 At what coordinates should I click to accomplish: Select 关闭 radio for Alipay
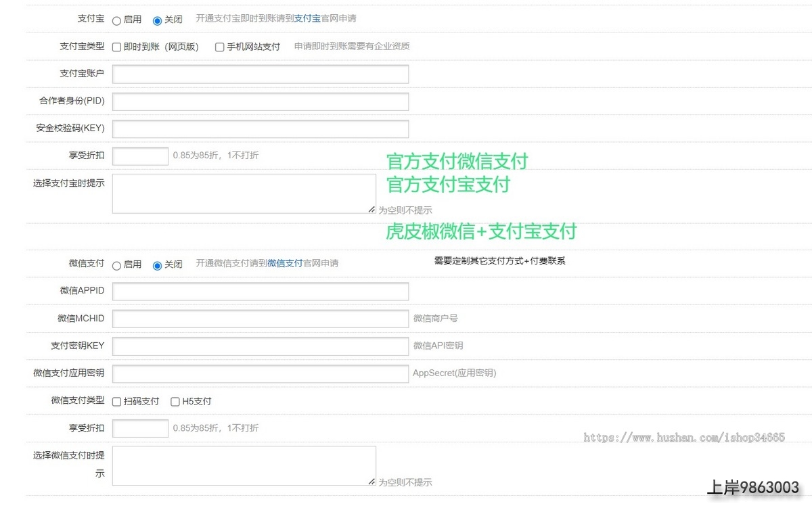coord(158,20)
